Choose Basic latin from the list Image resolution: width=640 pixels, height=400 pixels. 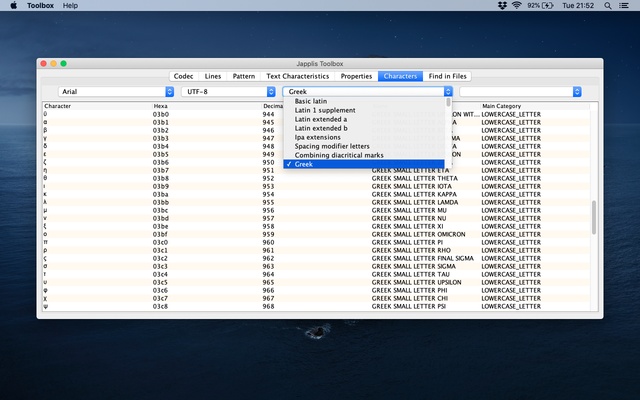pos(364,101)
